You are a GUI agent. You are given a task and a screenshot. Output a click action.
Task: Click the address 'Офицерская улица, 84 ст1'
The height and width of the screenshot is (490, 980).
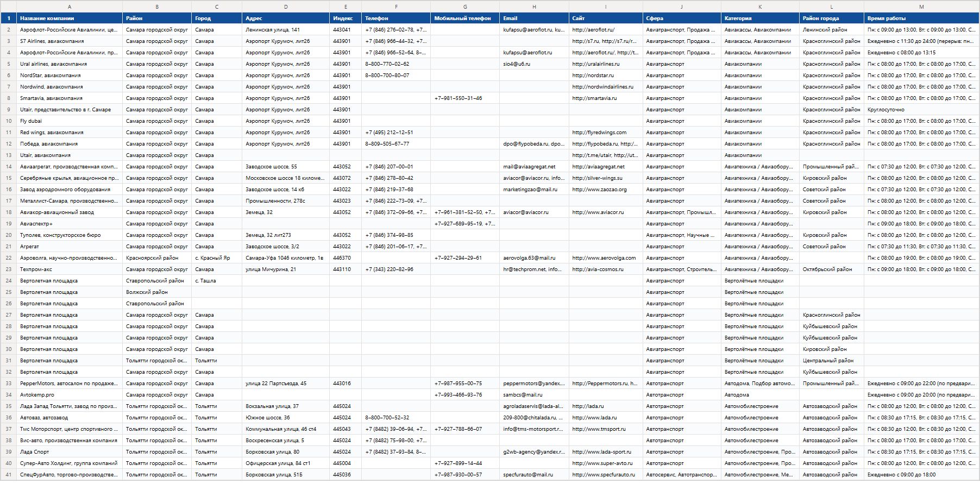(x=286, y=463)
